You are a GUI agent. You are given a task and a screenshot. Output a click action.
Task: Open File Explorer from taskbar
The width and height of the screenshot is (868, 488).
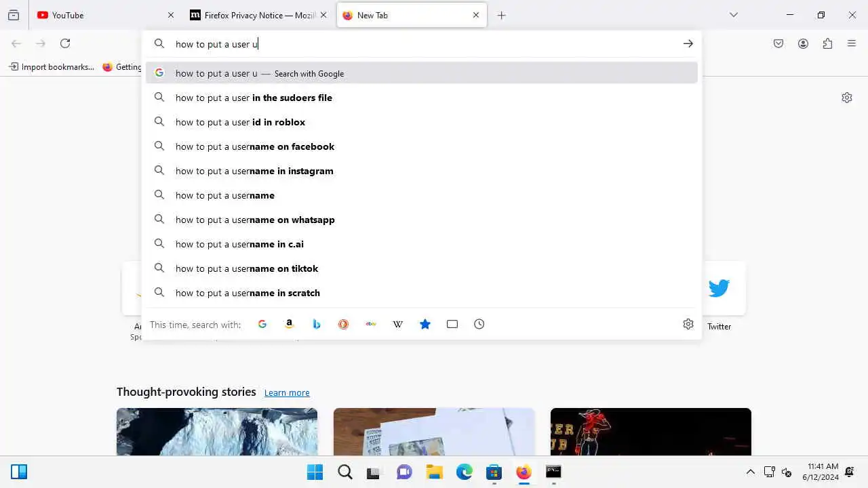coord(434,472)
